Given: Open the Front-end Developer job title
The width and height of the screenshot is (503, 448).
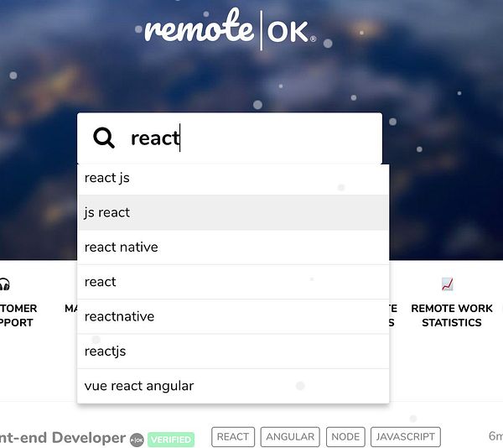Looking at the screenshot, I should [63, 438].
